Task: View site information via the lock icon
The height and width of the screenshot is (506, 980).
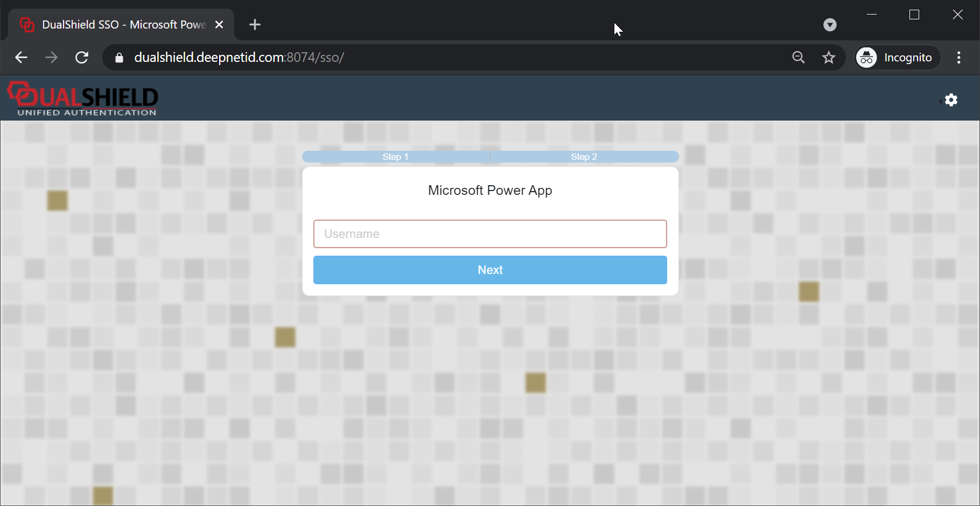Action: pyautogui.click(x=120, y=58)
